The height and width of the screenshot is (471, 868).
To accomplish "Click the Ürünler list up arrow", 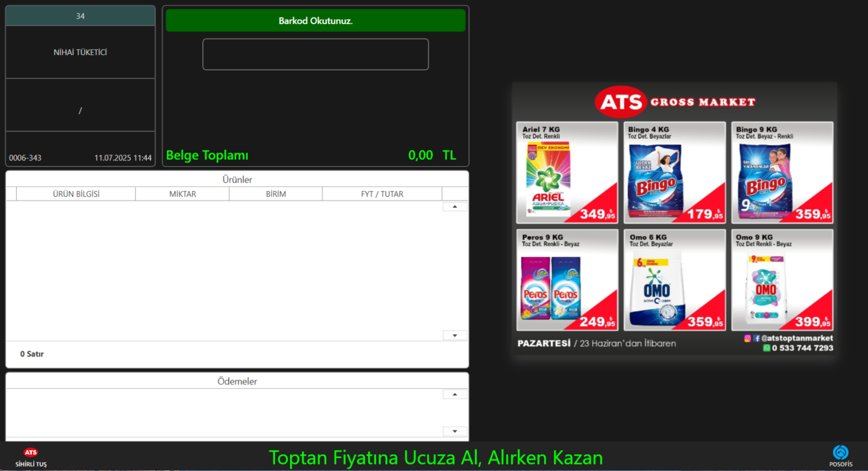I will pos(455,207).
